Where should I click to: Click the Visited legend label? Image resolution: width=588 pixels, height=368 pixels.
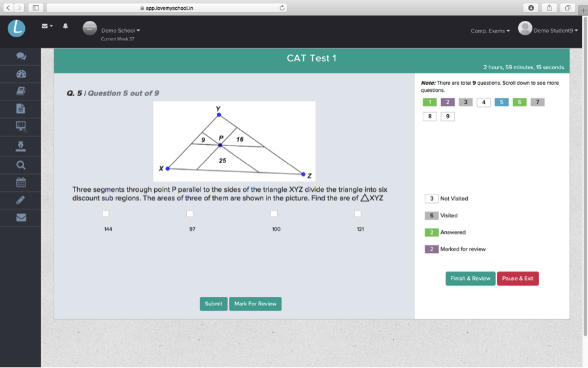[x=449, y=215]
